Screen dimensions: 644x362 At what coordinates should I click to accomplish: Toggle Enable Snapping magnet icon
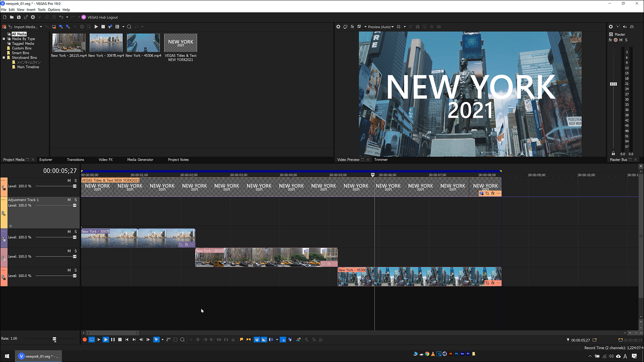tap(257, 340)
